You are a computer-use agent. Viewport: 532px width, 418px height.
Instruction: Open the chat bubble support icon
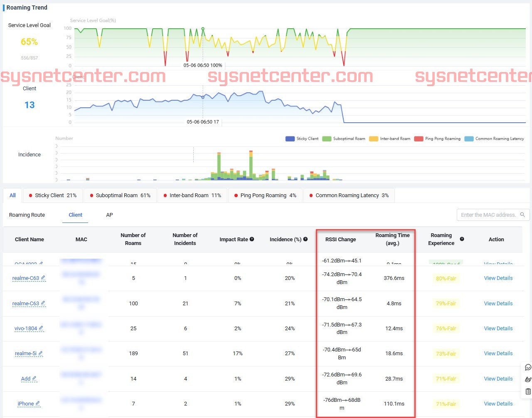(528, 367)
